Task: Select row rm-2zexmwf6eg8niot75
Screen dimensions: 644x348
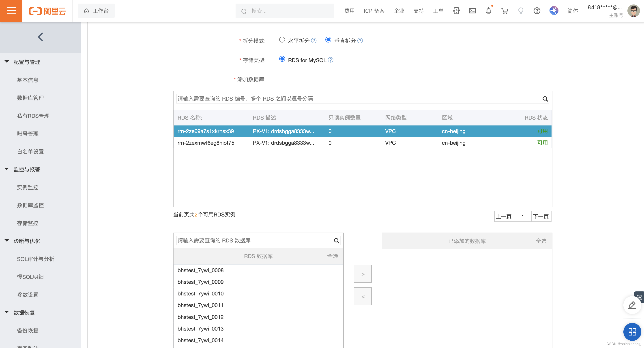Action: (x=363, y=143)
